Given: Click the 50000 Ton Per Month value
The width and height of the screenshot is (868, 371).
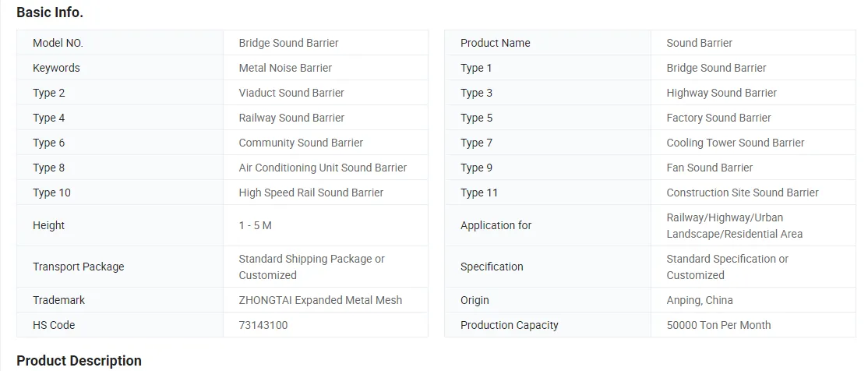Looking at the screenshot, I should (718, 325).
